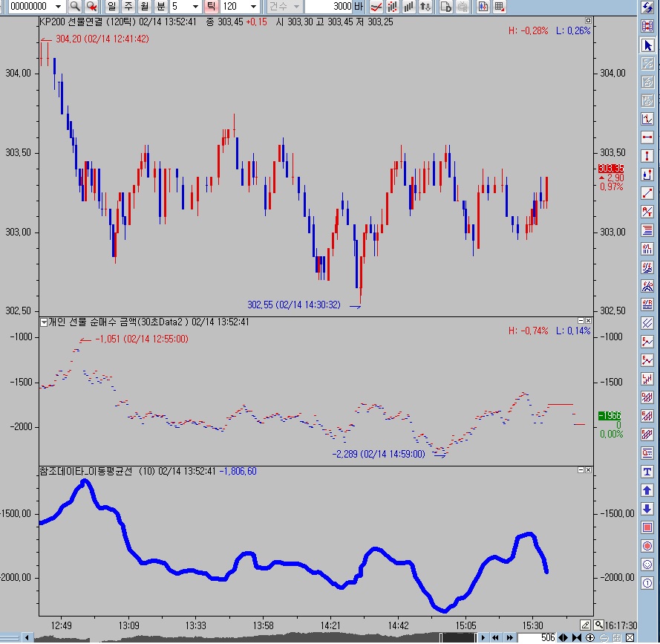Select the arrow pointer tool in sidebar
660x644 pixels.
[647, 45]
